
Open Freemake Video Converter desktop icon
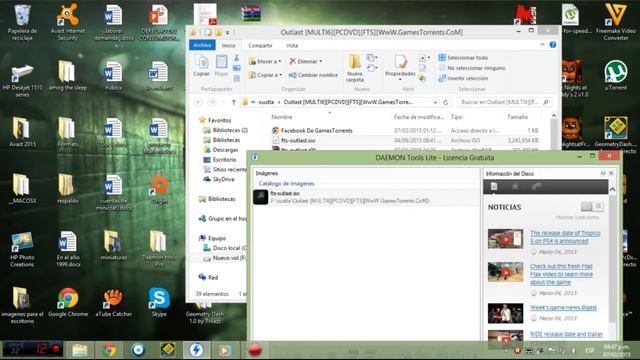coord(616,22)
